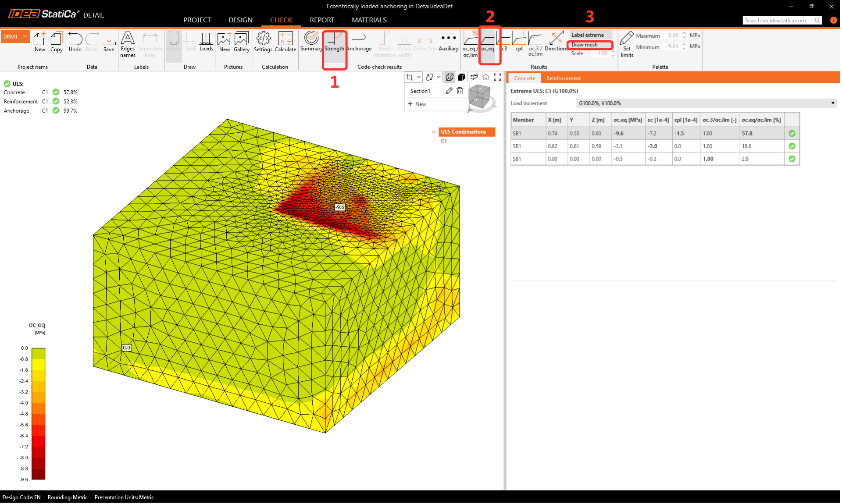Delete Section1 with the trash icon
Image resolution: width=842 pixels, height=504 pixels.
click(460, 91)
